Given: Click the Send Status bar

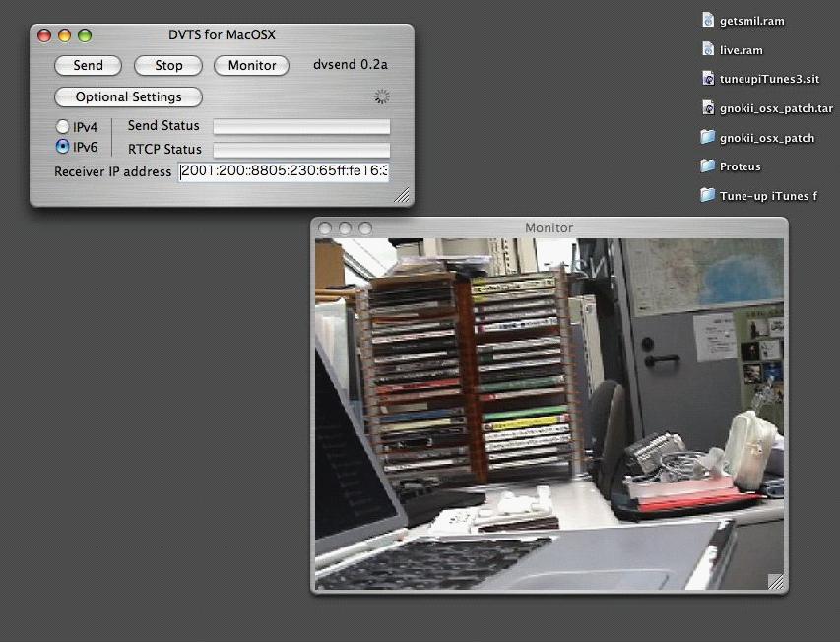Looking at the screenshot, I should (301, 127).
